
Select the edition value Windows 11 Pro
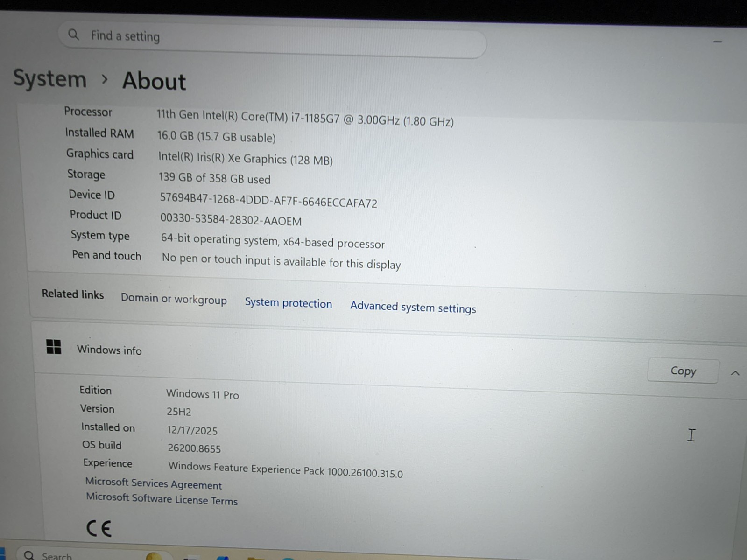click(202, 394)
